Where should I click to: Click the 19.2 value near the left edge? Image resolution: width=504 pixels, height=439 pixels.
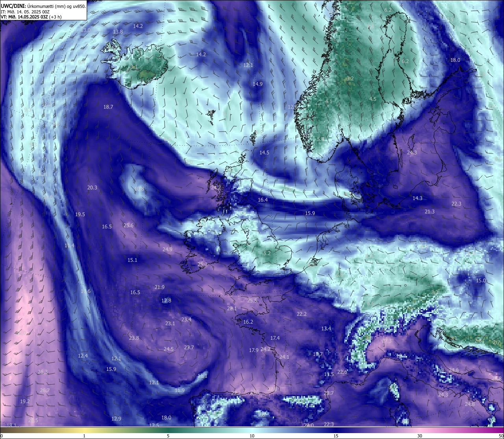[x=24, y=401]
